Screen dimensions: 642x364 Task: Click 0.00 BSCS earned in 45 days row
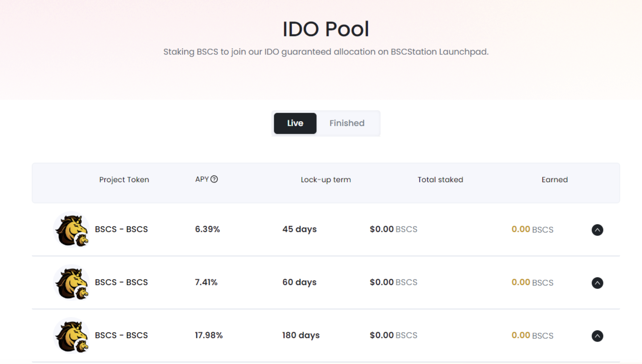tap(532, 229)
